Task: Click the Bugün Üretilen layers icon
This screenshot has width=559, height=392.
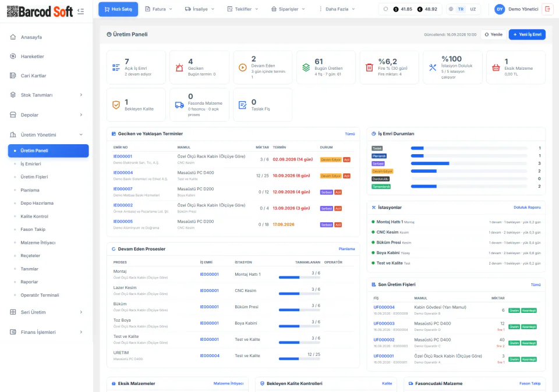Action: (x=306, y=67)
